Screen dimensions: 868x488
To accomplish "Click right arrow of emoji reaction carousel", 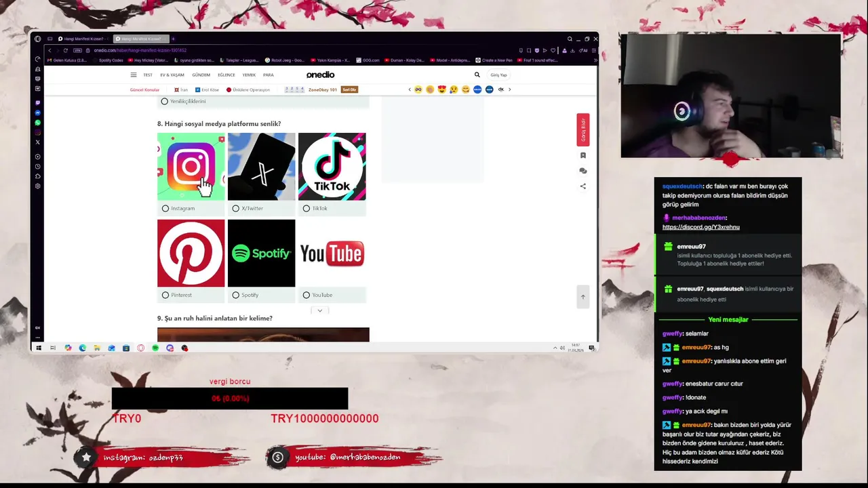I will click(509, 89).
